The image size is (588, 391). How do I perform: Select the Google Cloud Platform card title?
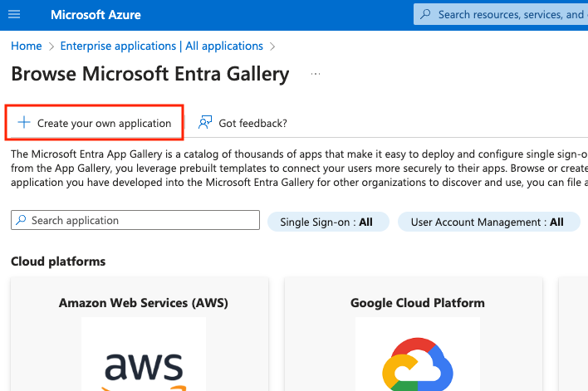[417, 302]
